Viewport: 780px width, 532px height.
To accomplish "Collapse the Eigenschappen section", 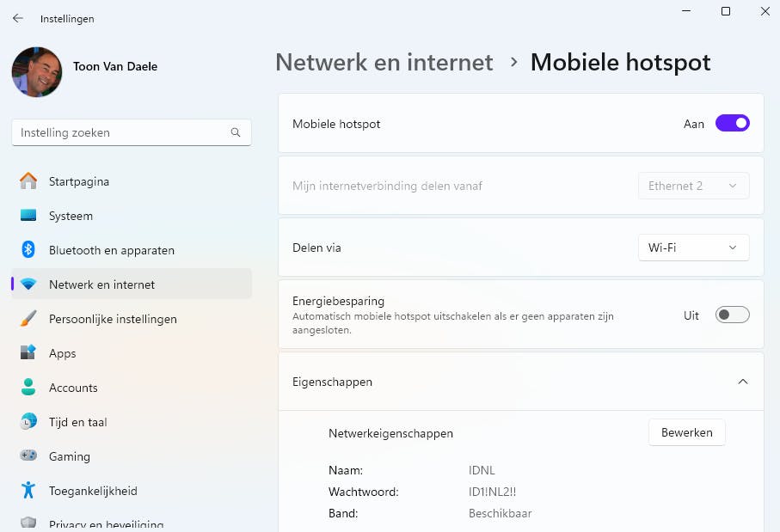I will 743,382.
